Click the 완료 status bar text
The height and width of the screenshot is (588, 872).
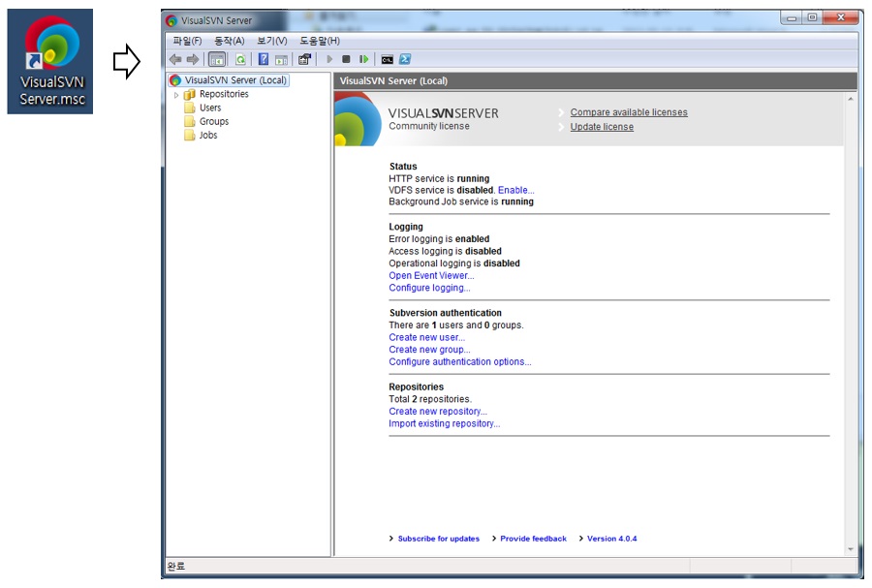tap(175, 566)
